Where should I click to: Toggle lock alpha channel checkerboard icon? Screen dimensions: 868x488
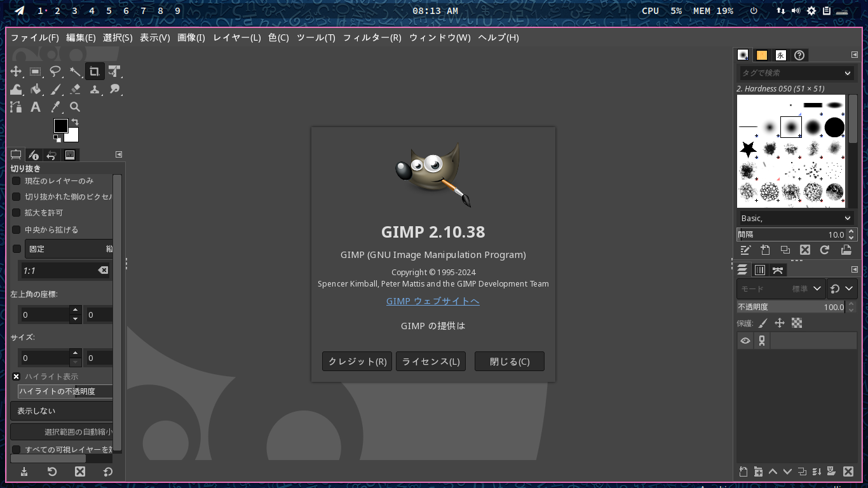tap(797, 323)
